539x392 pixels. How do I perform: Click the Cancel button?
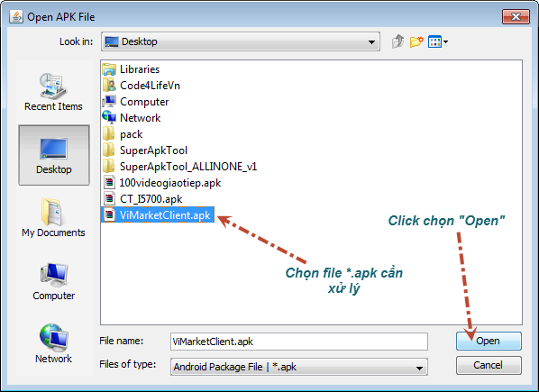(x=489, y=365)
